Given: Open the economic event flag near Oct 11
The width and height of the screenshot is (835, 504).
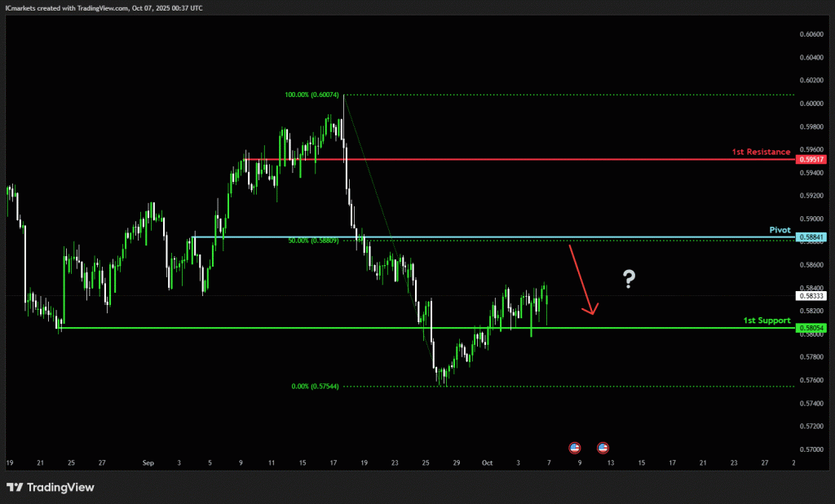Looking at the screenshot, I should pyautogui.click(x=603, y=448).
